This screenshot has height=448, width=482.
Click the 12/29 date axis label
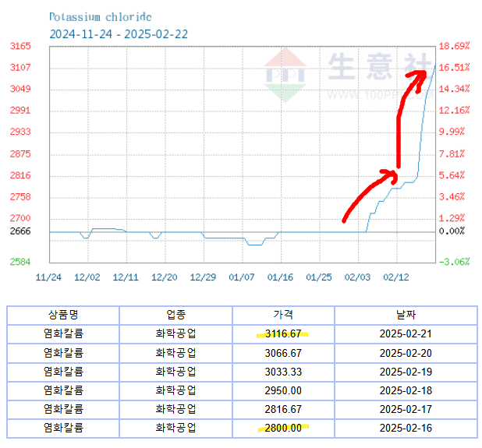coord(203,277)
